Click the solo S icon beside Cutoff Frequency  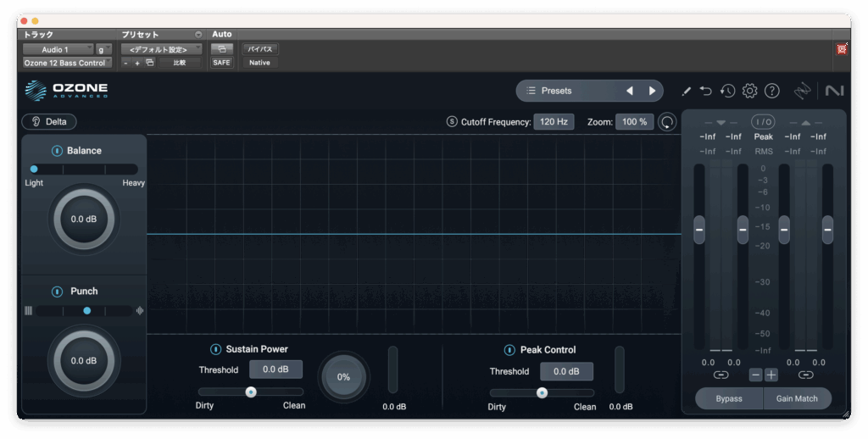click(452, 121)
